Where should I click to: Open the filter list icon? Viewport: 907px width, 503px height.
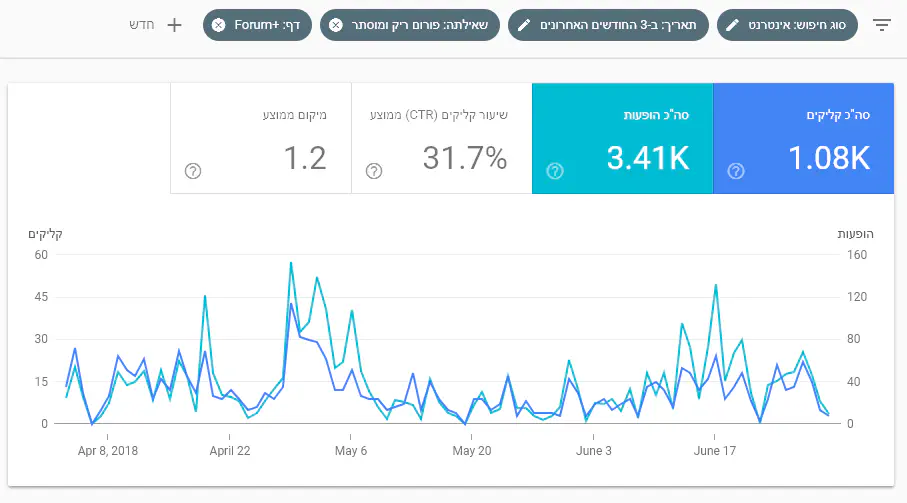click(881, 25)
